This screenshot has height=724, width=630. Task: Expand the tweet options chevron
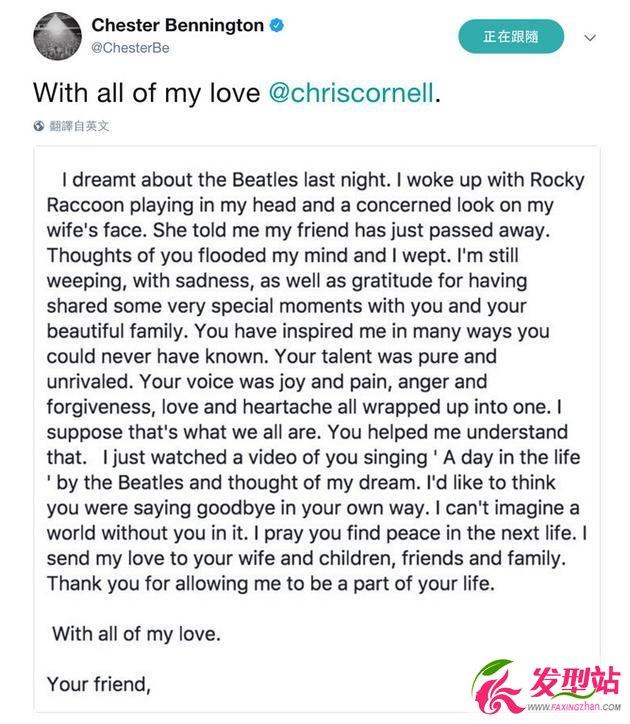(590, 38)
